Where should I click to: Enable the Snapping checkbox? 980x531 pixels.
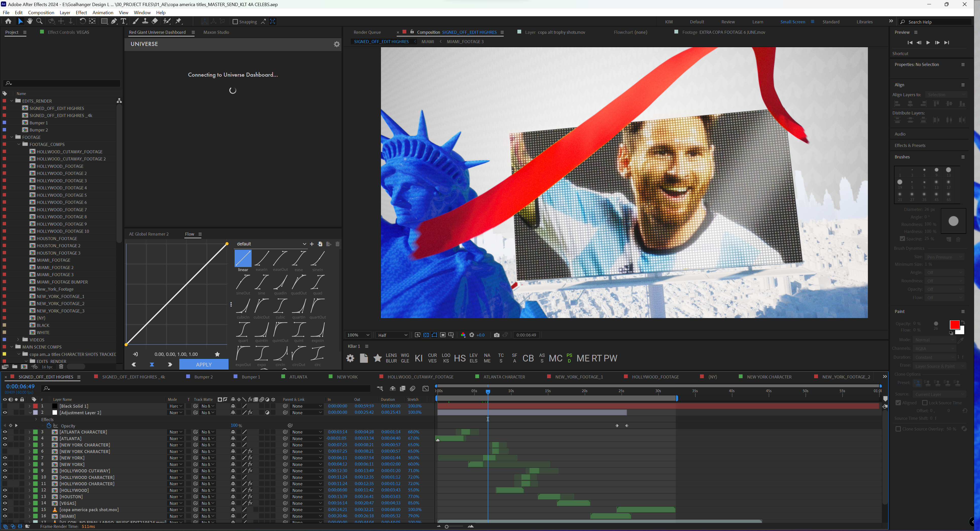(x=235, y=22)
